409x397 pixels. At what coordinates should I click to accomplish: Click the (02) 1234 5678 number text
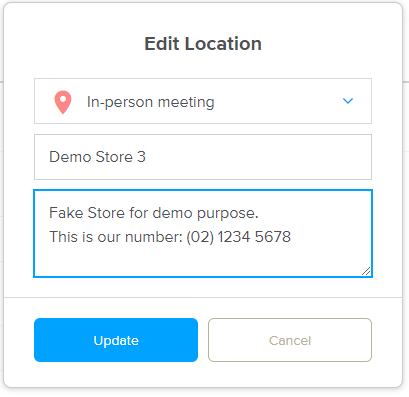coord(239,237)
